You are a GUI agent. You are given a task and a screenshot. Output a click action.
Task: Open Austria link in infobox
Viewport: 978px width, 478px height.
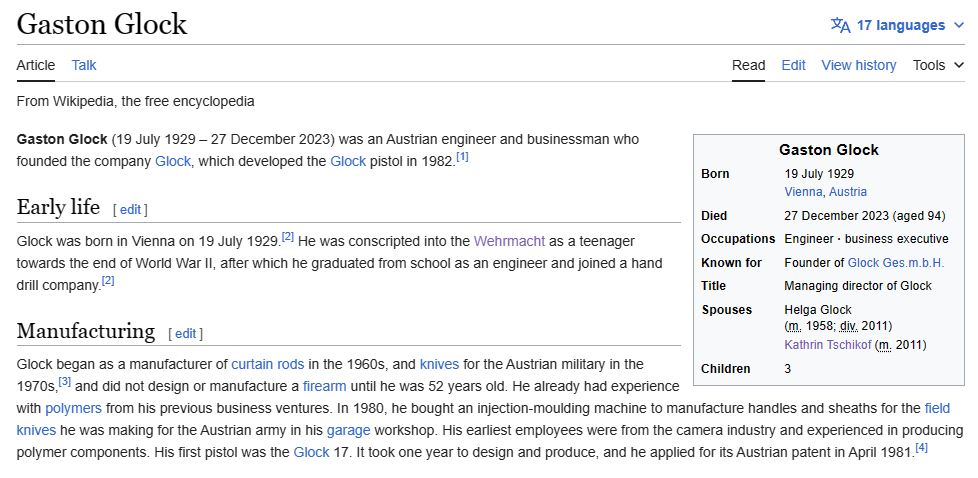click(x=848, y=192)
